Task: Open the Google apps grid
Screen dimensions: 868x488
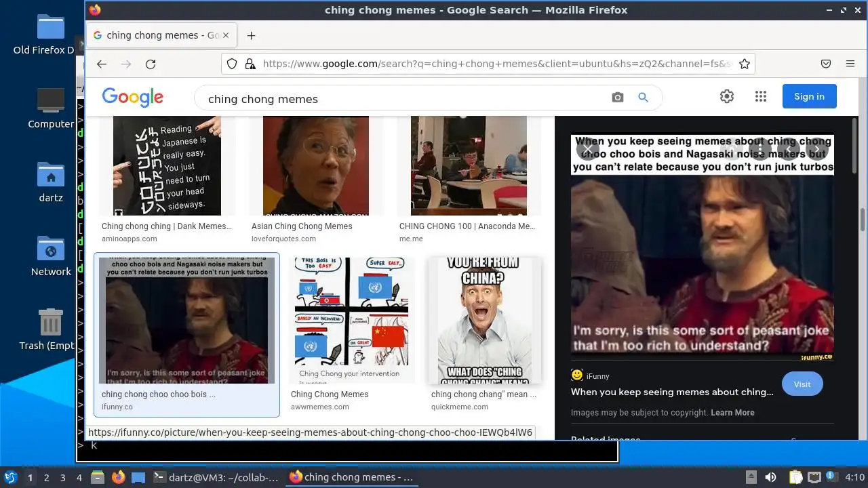Action: click(x=760, y=97)
